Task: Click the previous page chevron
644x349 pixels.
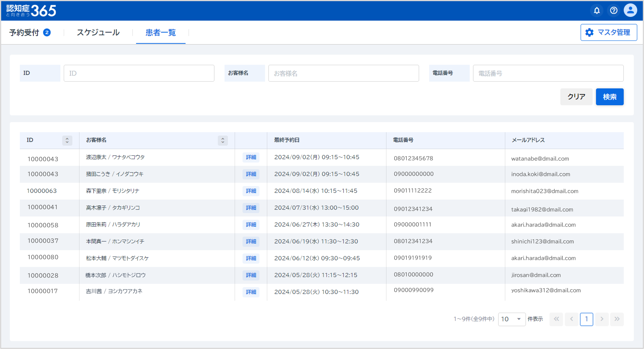Action: click(571, 319)
